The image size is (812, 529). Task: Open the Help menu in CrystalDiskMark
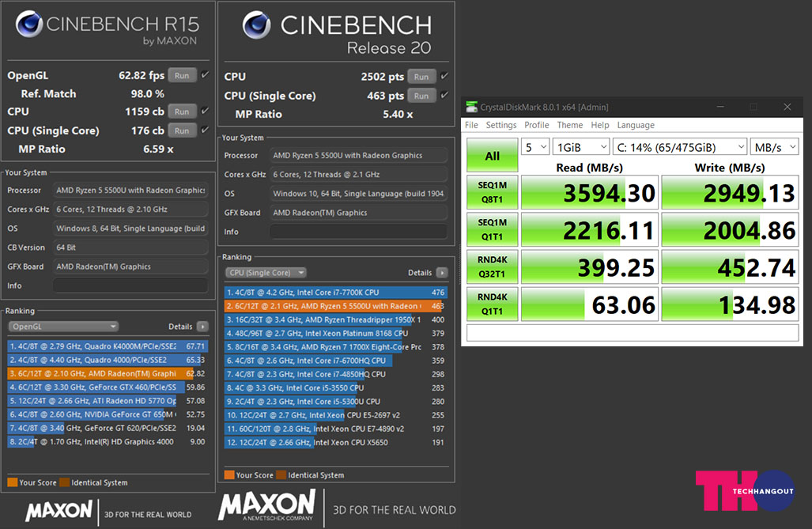coord(599,125)
